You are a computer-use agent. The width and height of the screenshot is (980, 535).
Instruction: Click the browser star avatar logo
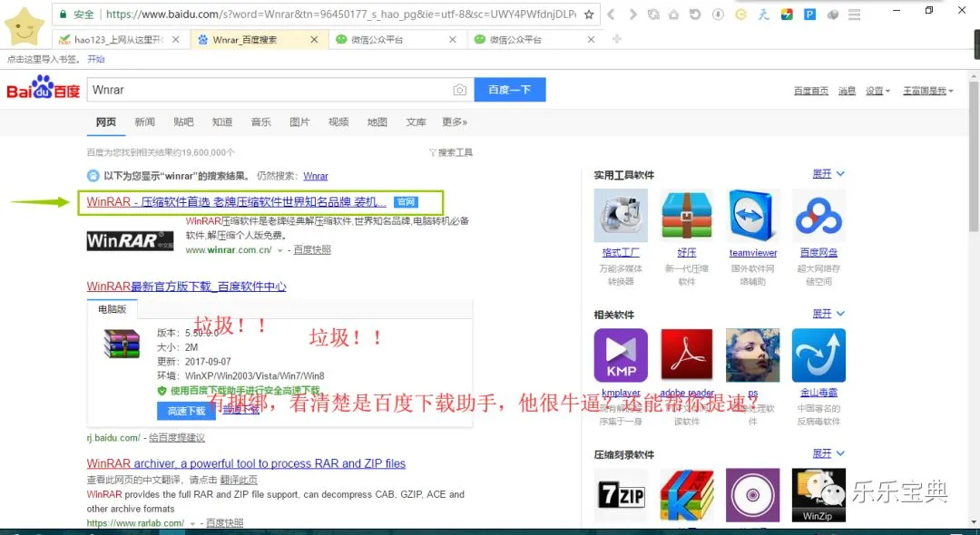point(24,26)
